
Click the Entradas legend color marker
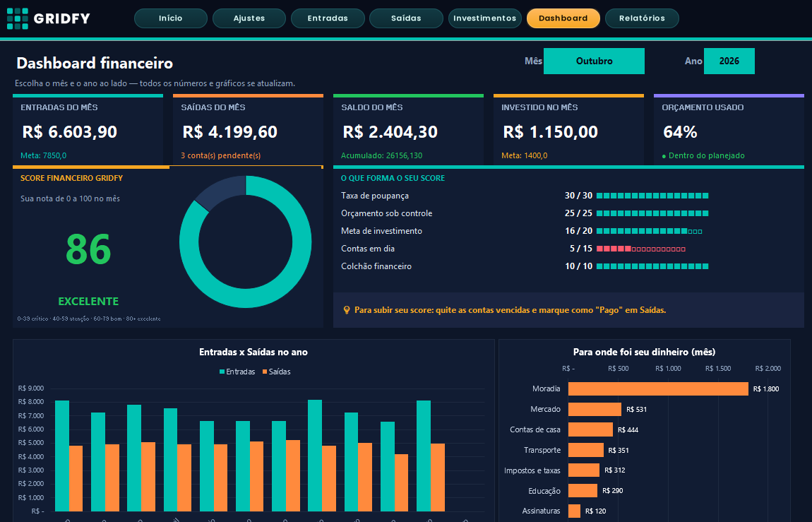tap(222, 372)
